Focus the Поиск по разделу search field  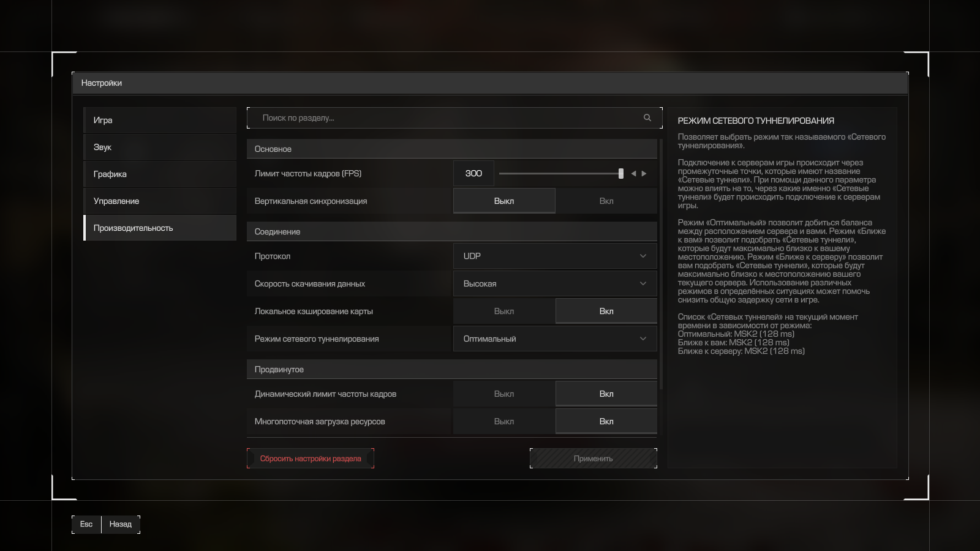click(x=454, y=118)
